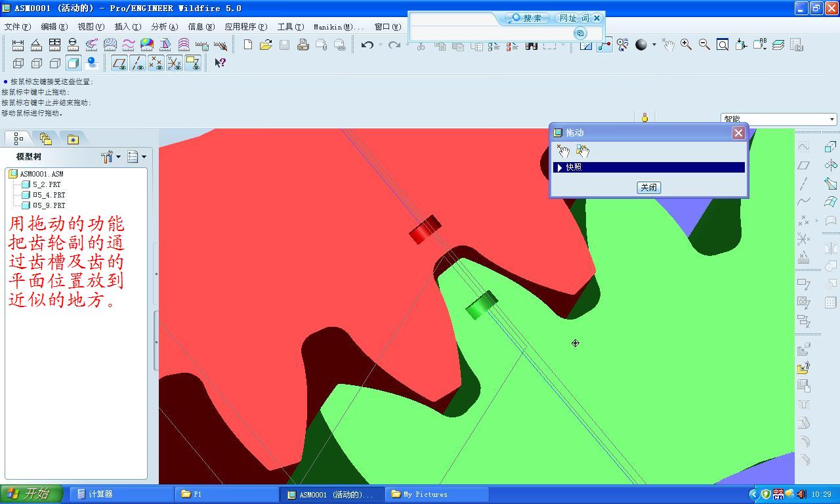Click the search button in floating bar
The image size is (840, 504).
527,18
